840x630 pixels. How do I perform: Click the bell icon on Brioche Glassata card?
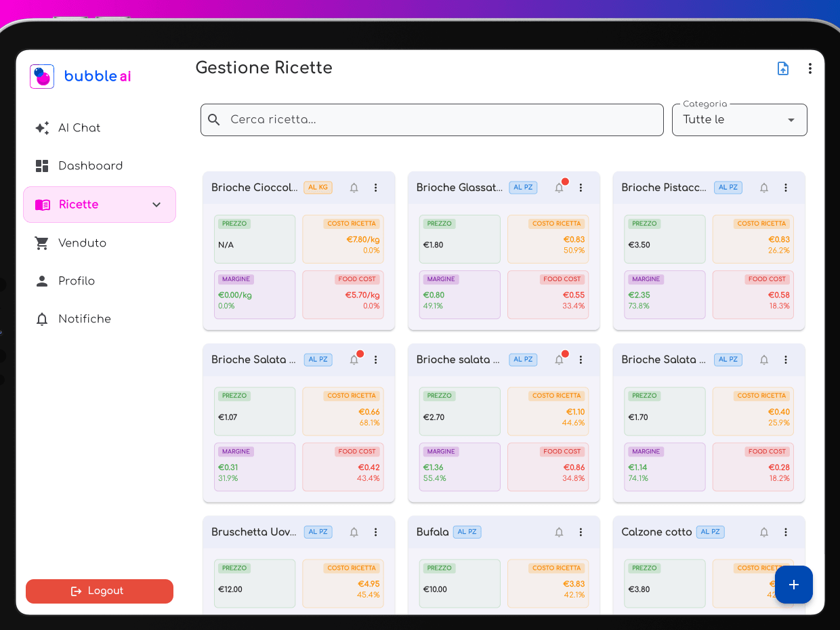559,188
